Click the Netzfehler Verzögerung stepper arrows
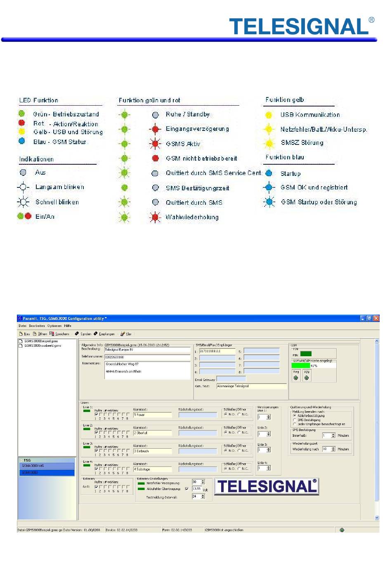This screenshot has height=561, width=392. [203, 482]
